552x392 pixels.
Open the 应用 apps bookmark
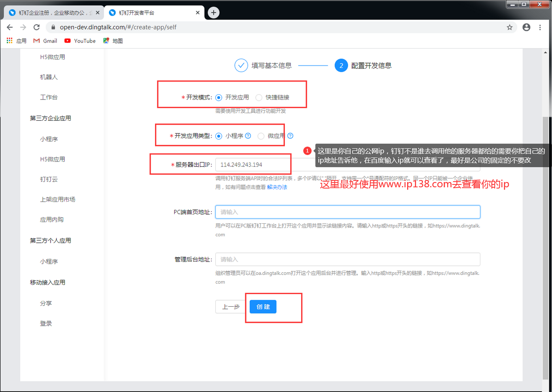click(x=17, y=41)
